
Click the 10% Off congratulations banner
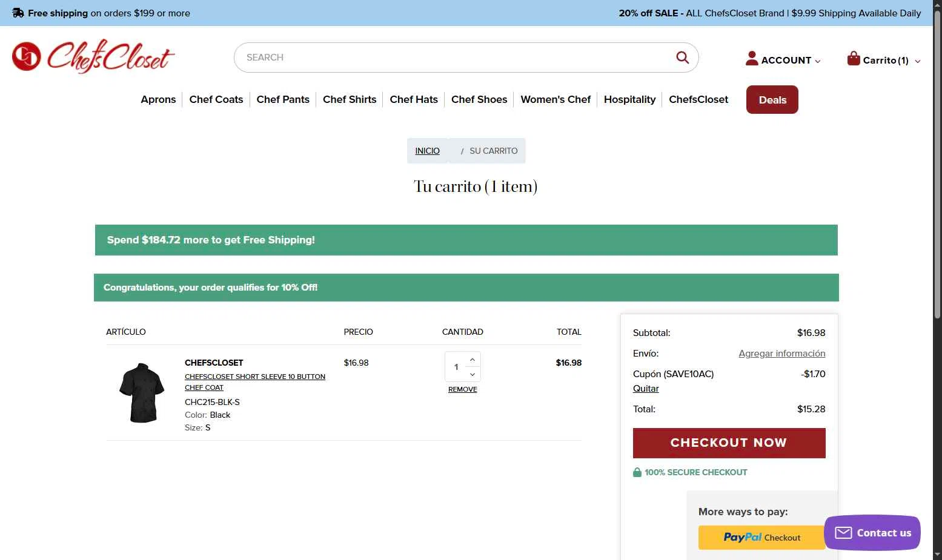pyautogui.click(x=466, y=288)
